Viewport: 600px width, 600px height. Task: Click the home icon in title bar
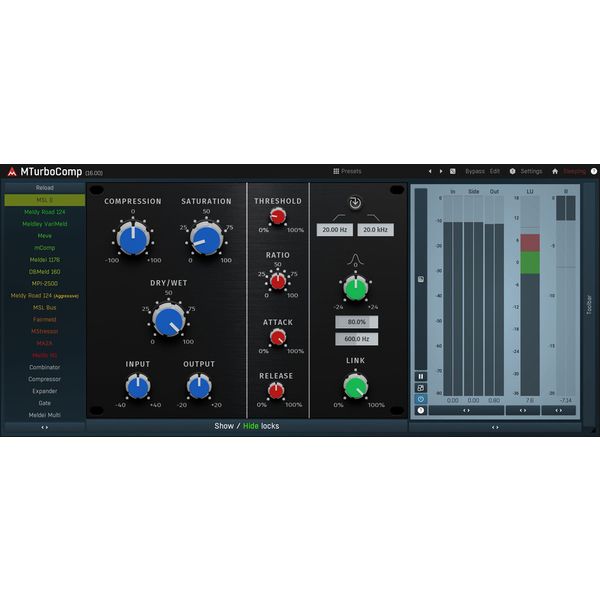[x=555, y=171]
